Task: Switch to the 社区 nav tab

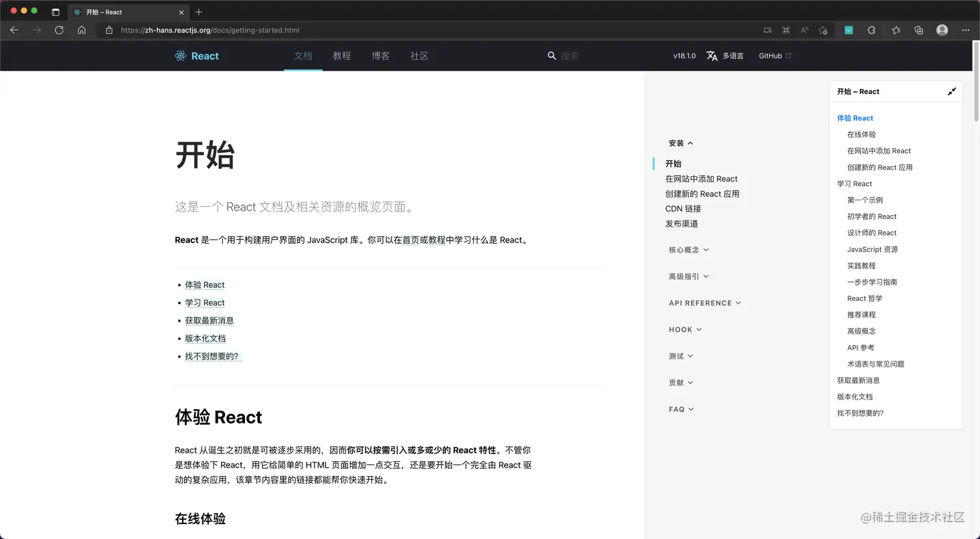Action: point(419,56)
